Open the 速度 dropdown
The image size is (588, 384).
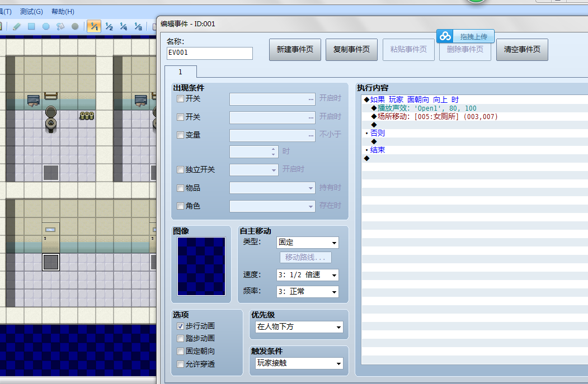tap(308, 275)
